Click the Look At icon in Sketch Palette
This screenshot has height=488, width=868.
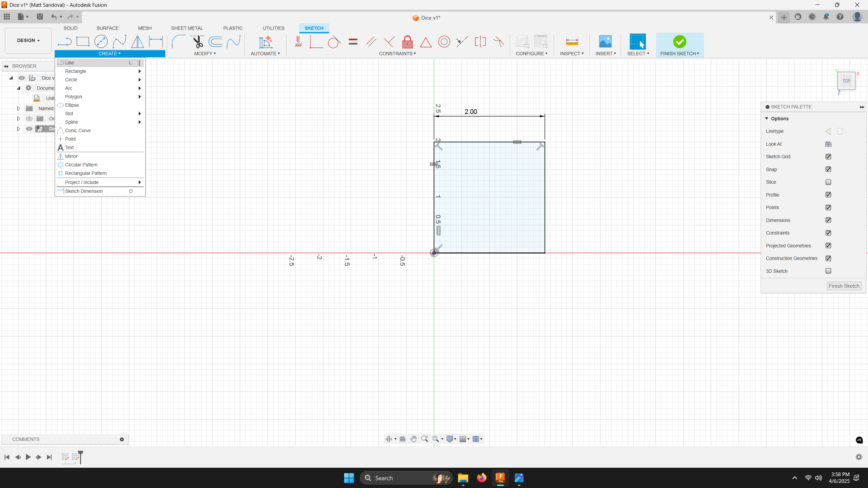tap(828, 144)
